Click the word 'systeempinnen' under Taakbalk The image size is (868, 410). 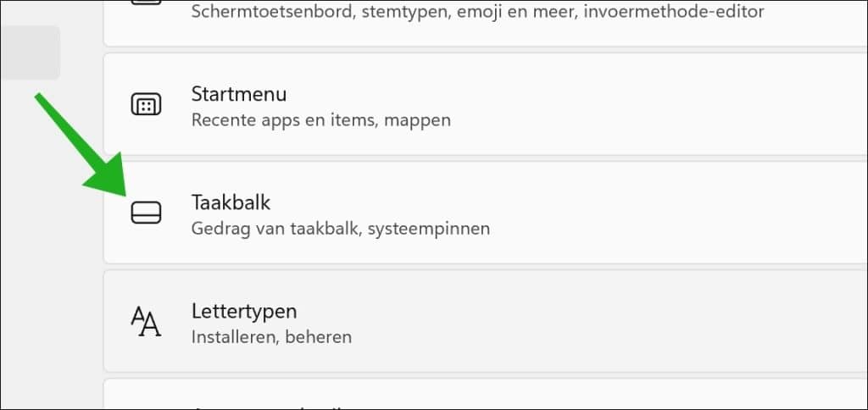[429, 229]
